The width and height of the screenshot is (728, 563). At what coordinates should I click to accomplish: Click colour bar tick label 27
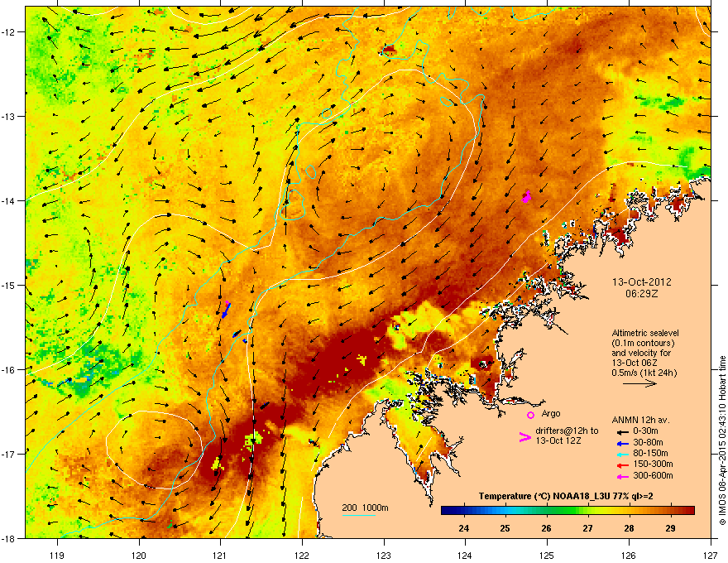(588, 528)
